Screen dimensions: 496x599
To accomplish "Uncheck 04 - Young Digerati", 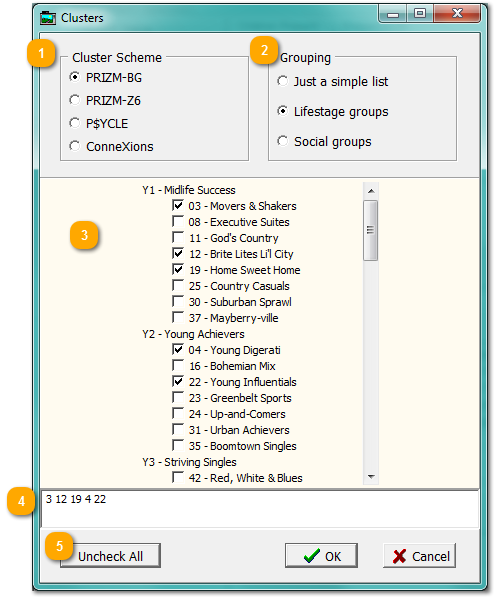I will pyautogui.click(x=178, y=350).
